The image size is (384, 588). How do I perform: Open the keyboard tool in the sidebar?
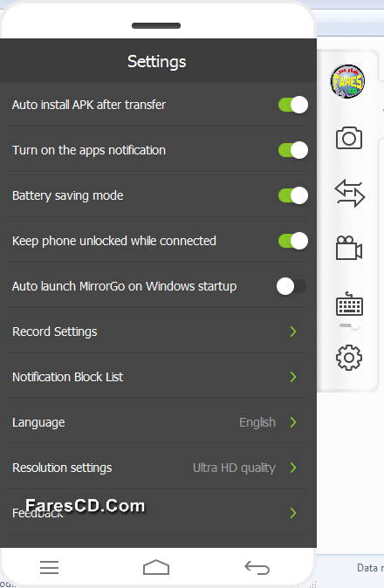[x=349, y=304]
